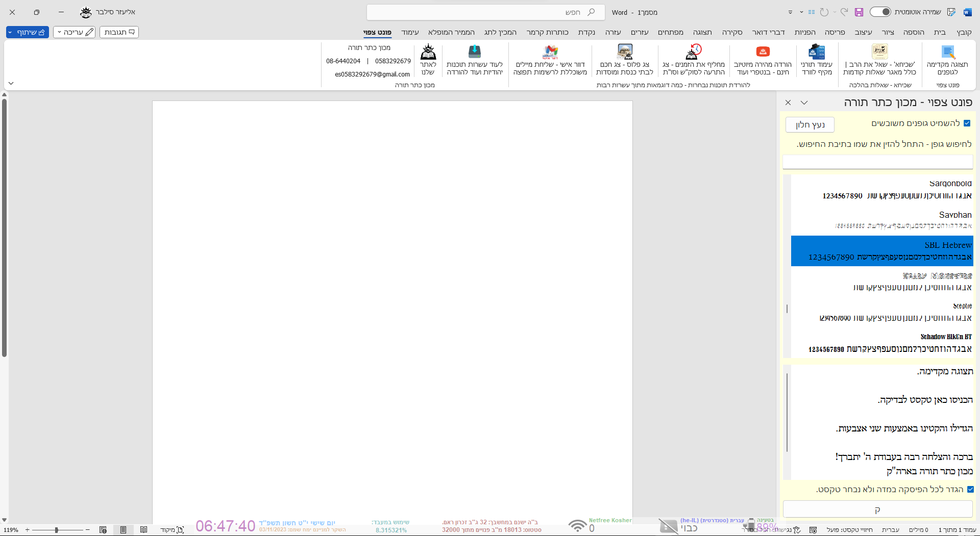Click the הורדה מהירה מיוטיוב download tool
This screenshot has height=536, width=980.
coord(763,60)
